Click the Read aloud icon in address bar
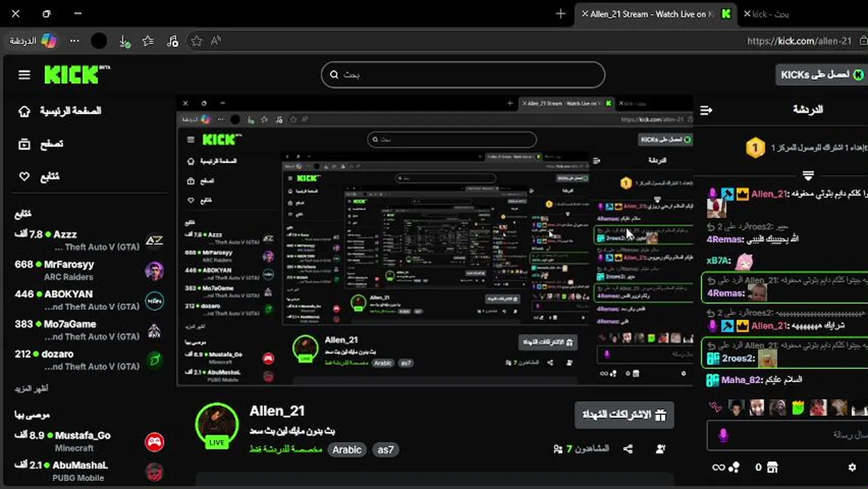 (x=216, y=41)
